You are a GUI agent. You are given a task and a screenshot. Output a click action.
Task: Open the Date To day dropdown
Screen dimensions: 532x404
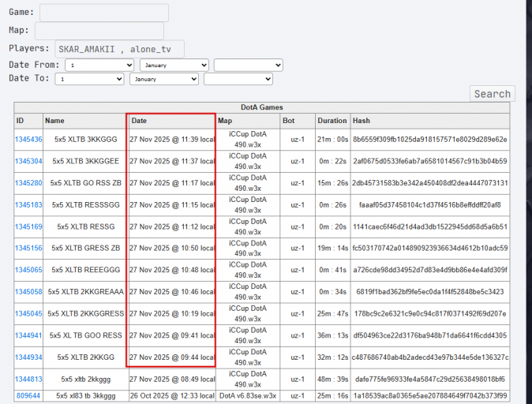tap(89, 79)
